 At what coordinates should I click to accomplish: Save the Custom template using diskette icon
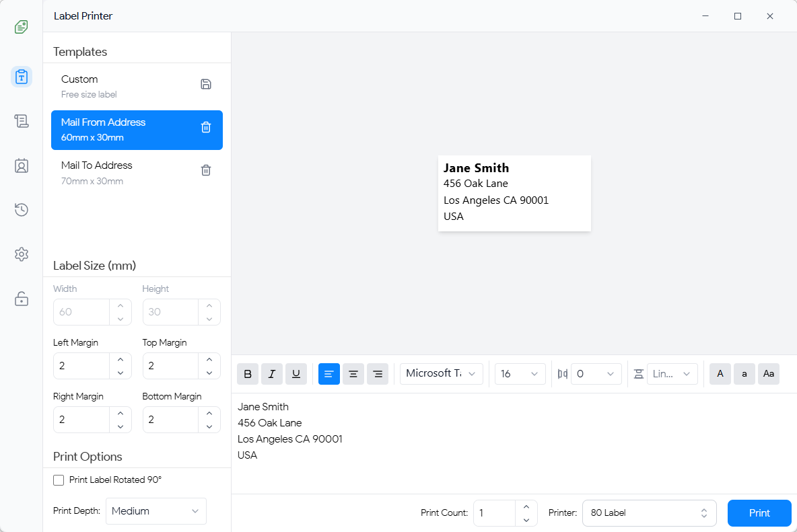click(206, 84)
